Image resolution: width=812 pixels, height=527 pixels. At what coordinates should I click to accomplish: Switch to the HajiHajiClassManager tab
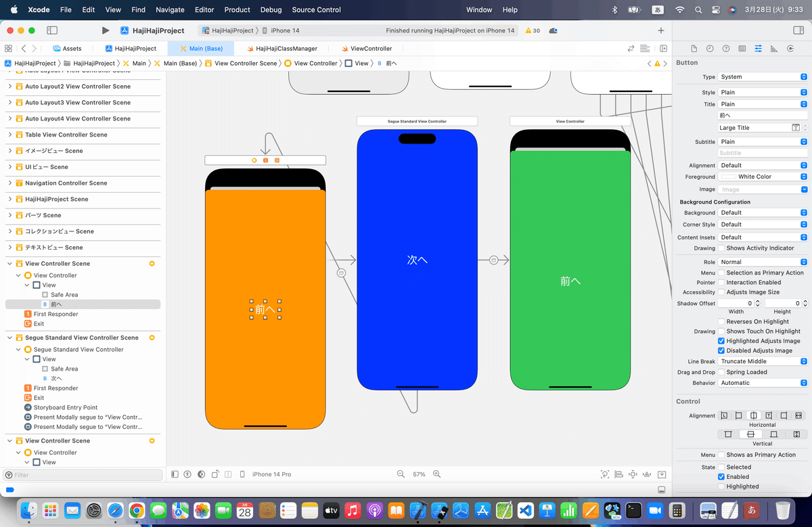tap(281, 49)
